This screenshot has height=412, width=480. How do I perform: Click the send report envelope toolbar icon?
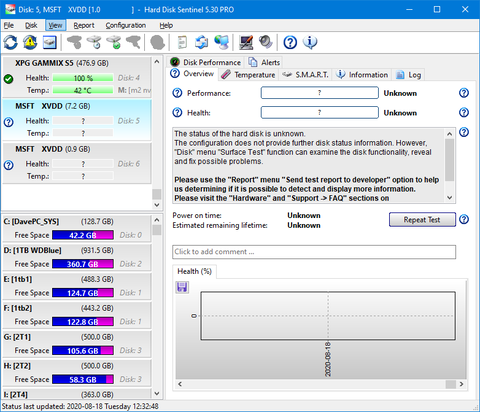201,42
